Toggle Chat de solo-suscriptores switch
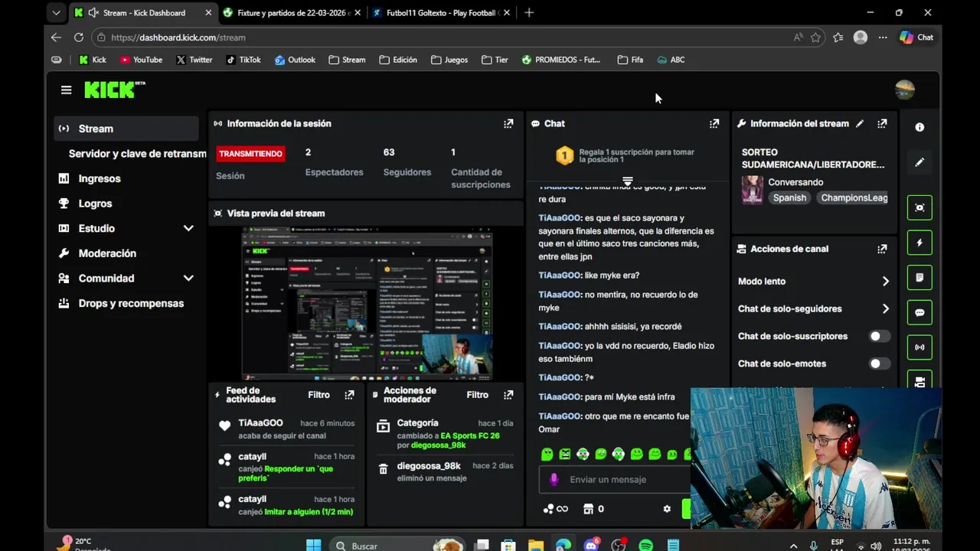 [x=880, y=336]
